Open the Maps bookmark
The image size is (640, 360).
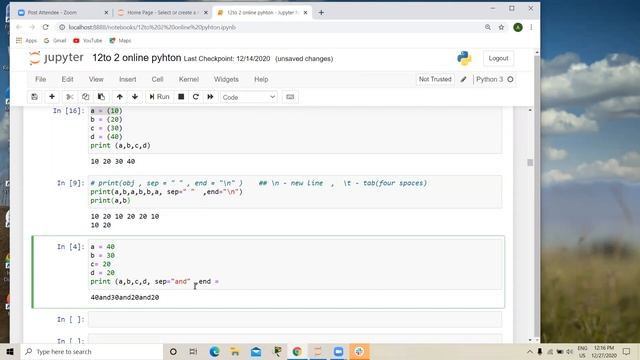click(x=120, y=40)
